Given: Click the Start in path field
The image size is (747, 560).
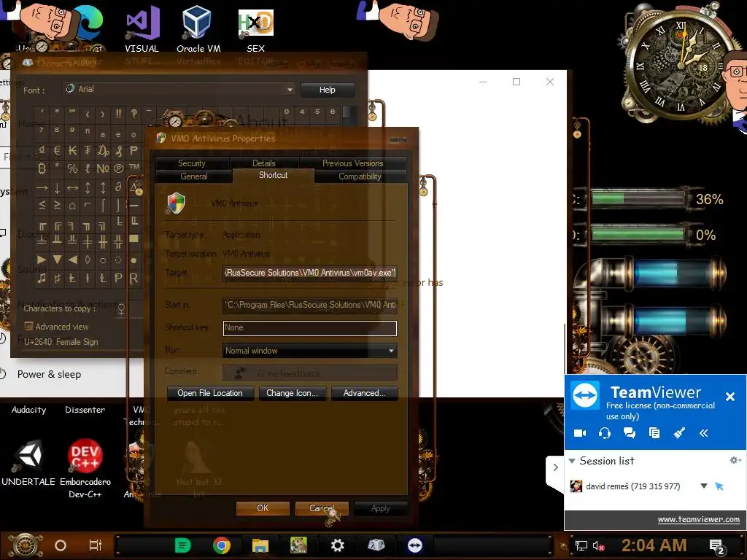Looking at the screenshot, I should tap(309, 305).
